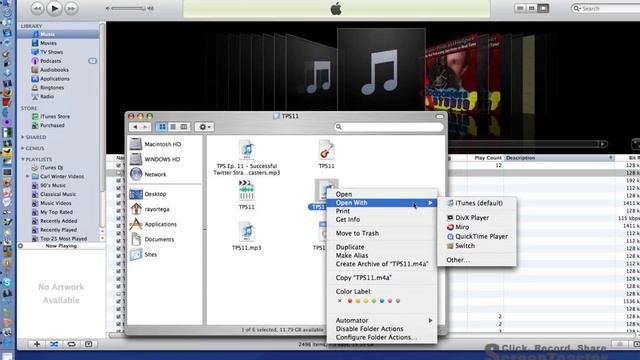This screenshot has width=640, height=360.
Task: Switch iTunes to Cover Flow view
Action: 543,8
